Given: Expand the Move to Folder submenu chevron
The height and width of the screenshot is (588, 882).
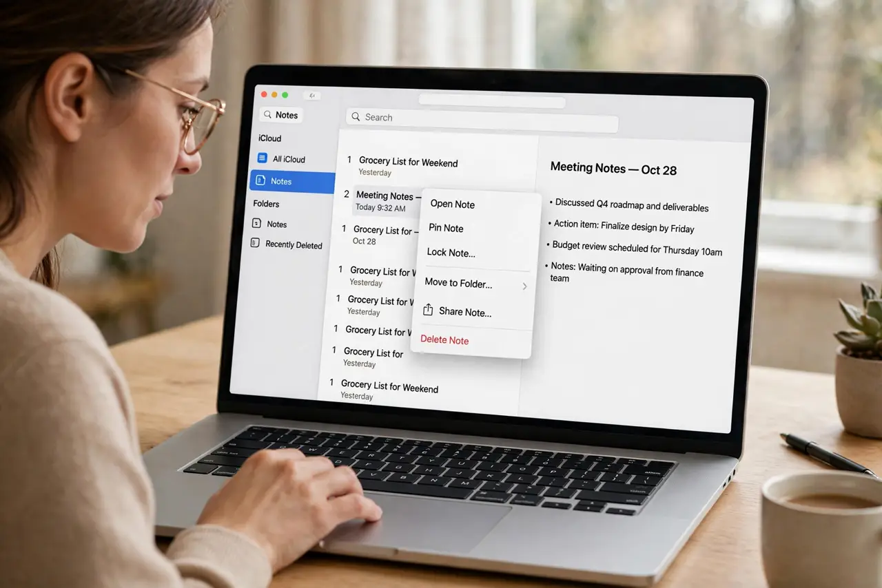Looking at the screenshot, I should pyautogui.click(x=524, y=286).
